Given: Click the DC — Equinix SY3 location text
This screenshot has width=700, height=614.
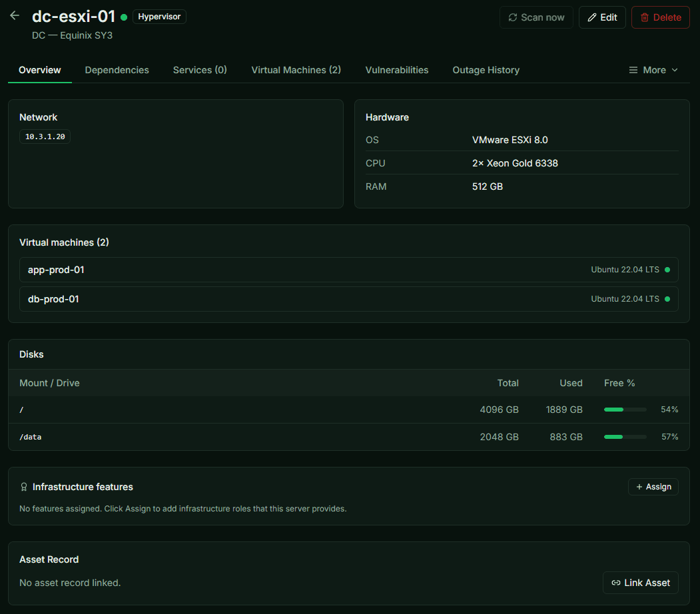Looking at the screenshot, I should 73,35.
